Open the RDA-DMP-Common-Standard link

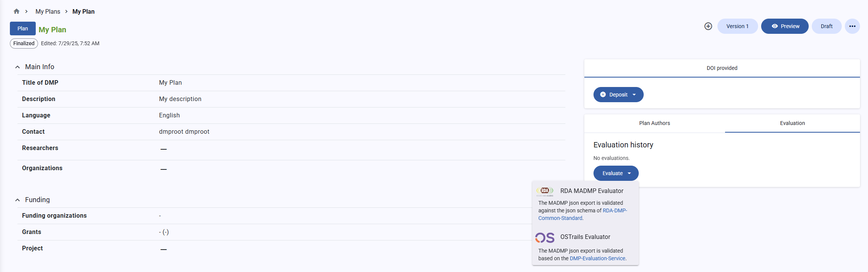coord(614,210)
